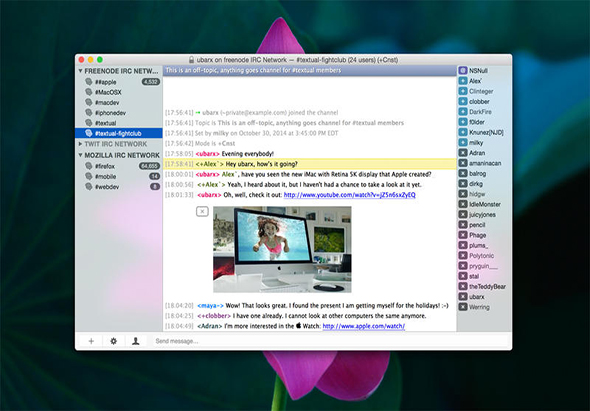Click the highlighted 'Hey ubarx' message
590x411 pixels.
(310, 164)
